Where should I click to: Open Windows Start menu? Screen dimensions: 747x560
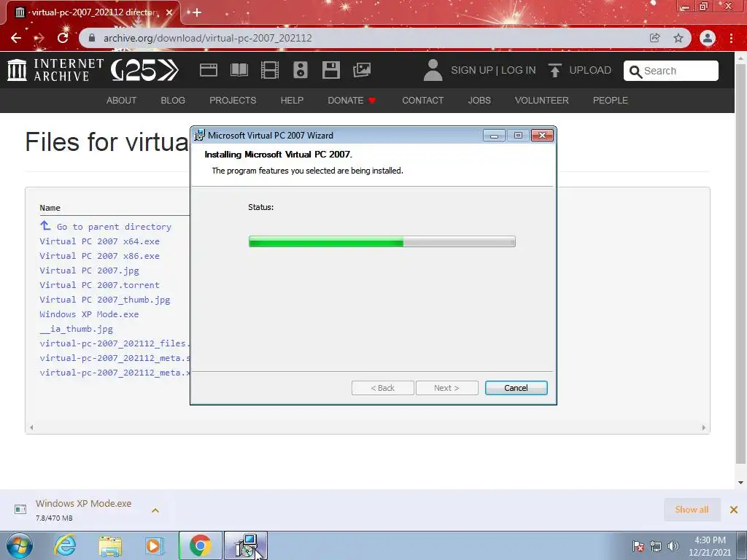20,545
